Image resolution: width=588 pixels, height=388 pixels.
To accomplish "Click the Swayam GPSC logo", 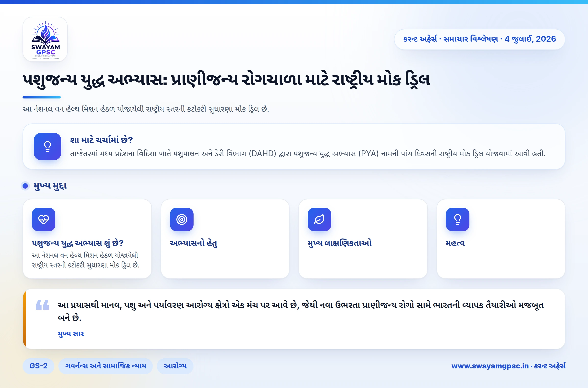I will (45, 39).
